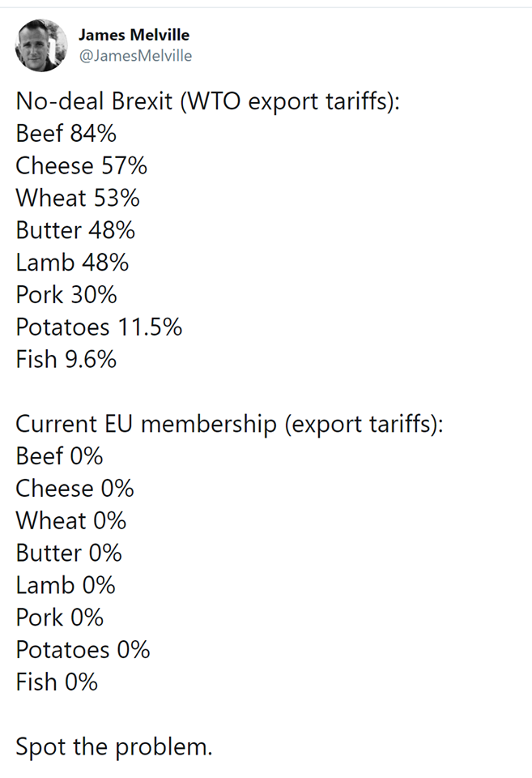The height and width of the screenshot is (778, 532).
Task: Click the Lamb 48% line
Action: click(x=72, y=263)
